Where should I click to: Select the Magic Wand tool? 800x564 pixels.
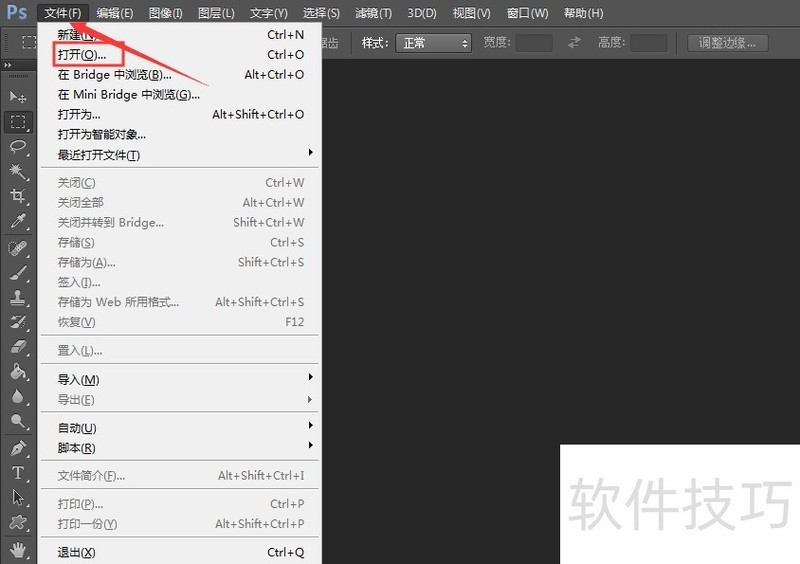(18, 171)
